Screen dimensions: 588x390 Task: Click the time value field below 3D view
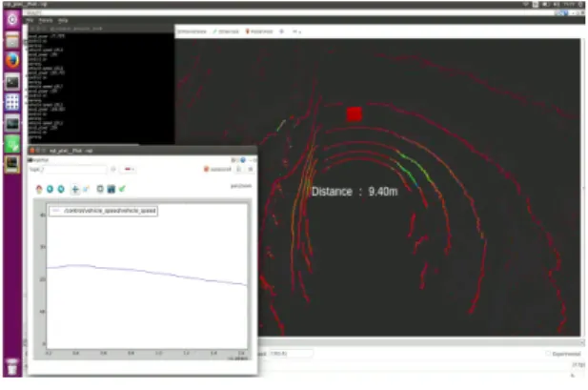pyautogui.click(x=291, y=353)
